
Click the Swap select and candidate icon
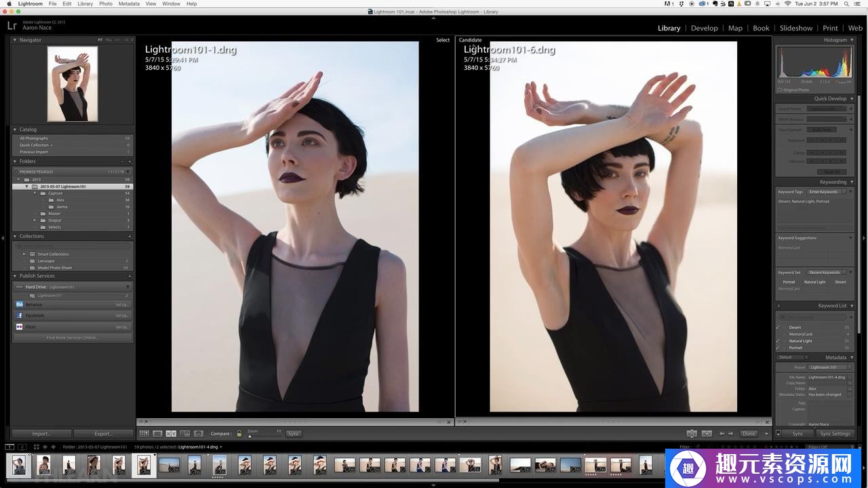691,434
